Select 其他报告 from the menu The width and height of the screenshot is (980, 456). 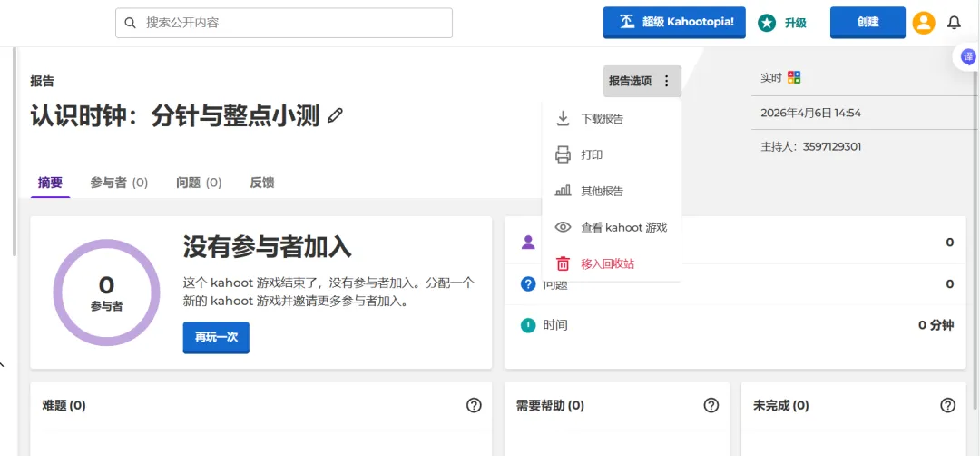(612, 192)
